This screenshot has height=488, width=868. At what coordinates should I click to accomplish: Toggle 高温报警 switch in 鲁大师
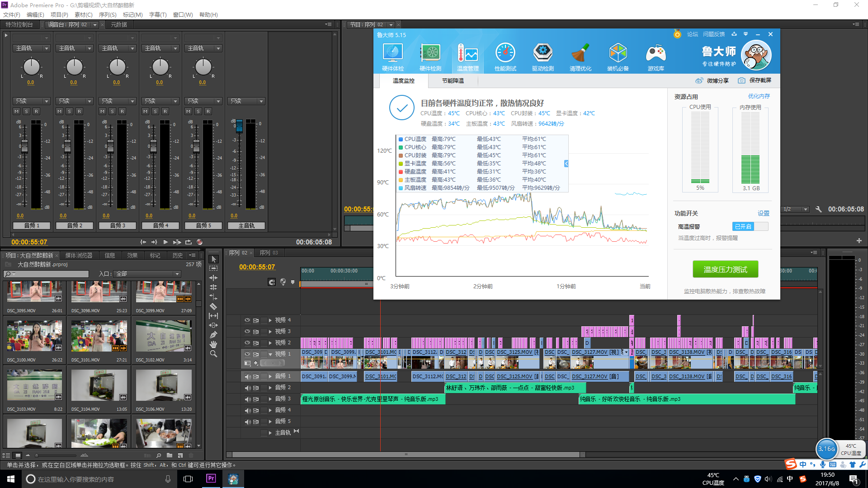tap(750, 226)
